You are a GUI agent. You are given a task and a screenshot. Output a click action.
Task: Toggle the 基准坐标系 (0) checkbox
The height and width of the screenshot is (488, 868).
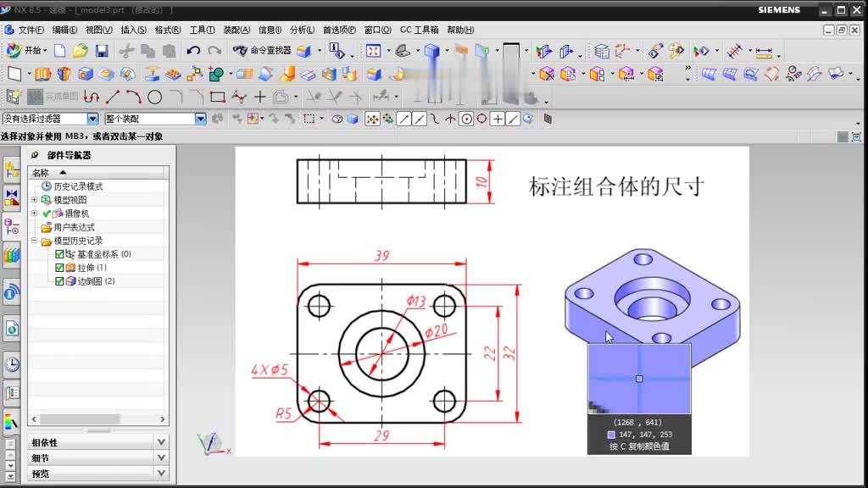(x=59, y=253)
